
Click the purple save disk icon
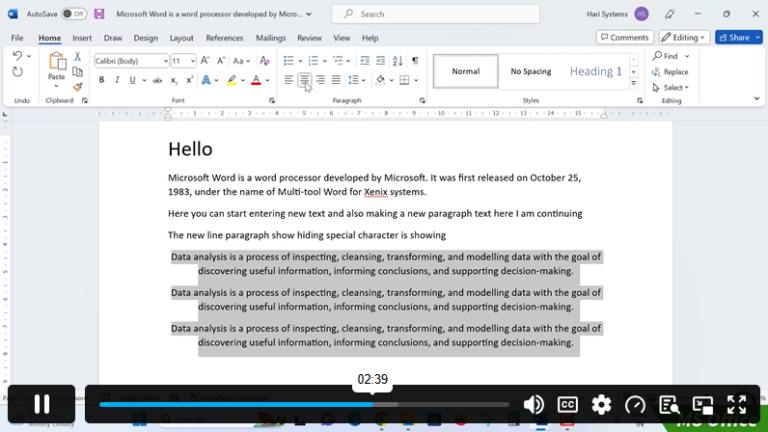pyautogui.click(x=99, y=14)
